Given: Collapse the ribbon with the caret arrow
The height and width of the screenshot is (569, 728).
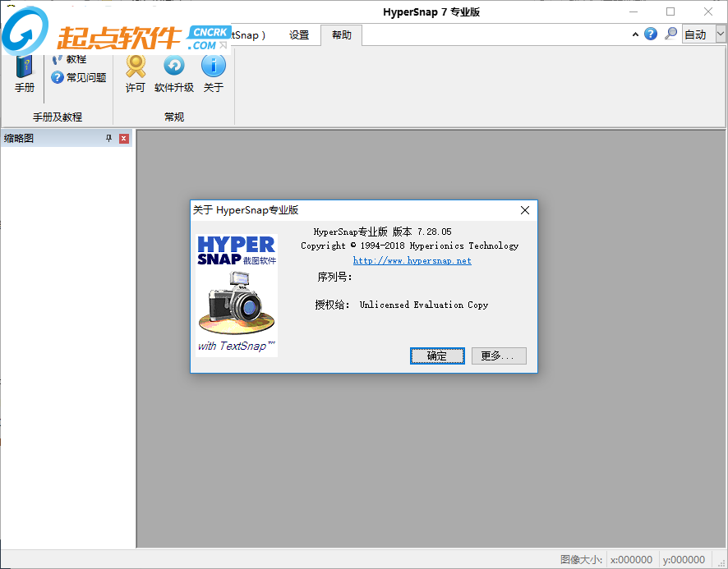Looking at the screenshot, I should click(635, 34).
